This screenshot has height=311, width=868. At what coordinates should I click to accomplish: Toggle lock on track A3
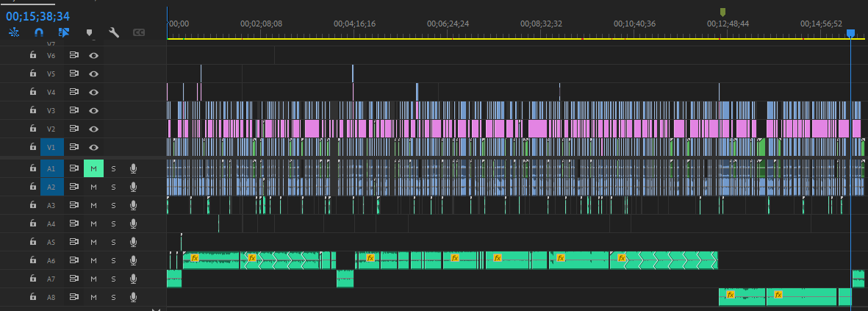click(32, 205)
